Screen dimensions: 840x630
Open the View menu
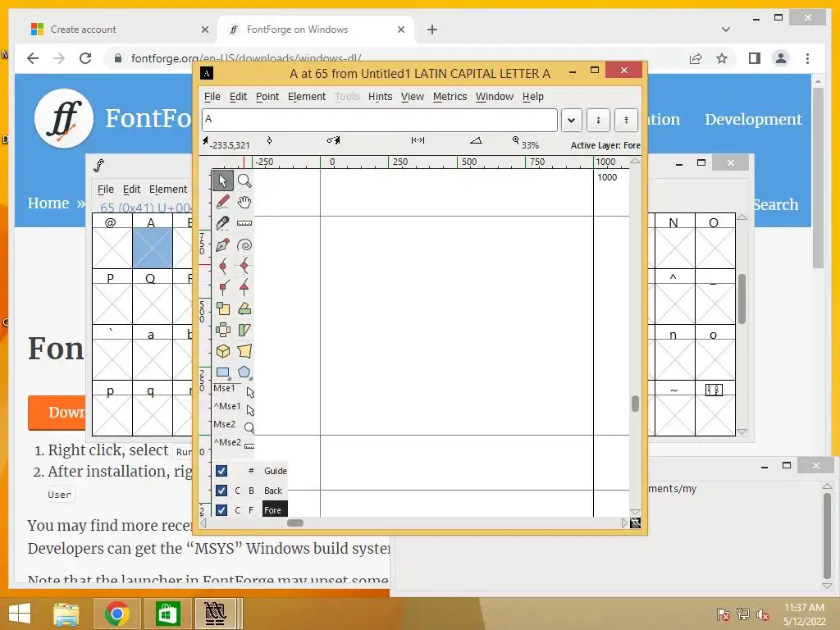413,97
